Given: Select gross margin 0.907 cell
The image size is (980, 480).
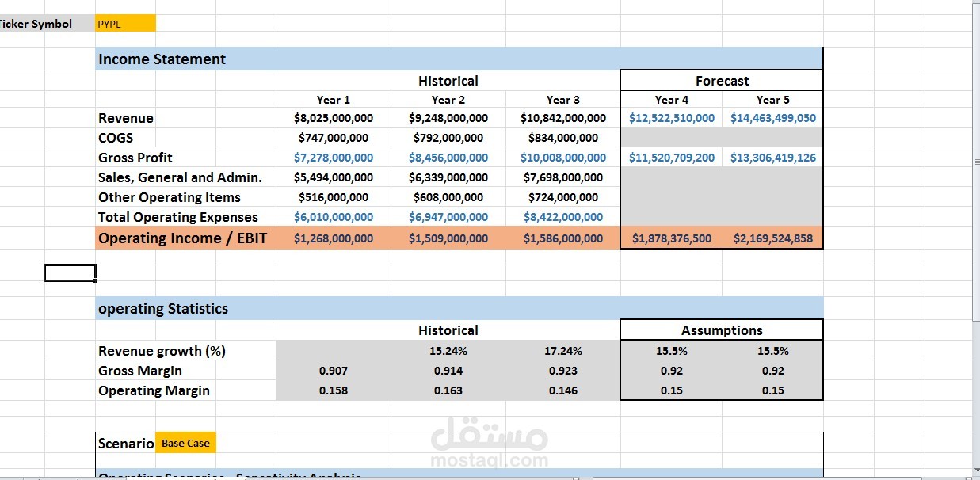Looking at the screenshot, I should point(334,371).
